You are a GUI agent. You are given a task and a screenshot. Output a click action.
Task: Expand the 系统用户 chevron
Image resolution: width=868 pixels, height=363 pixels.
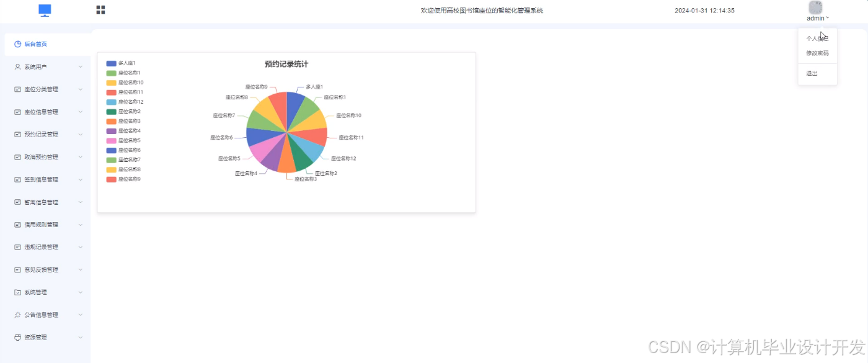[x=81, y=66]
